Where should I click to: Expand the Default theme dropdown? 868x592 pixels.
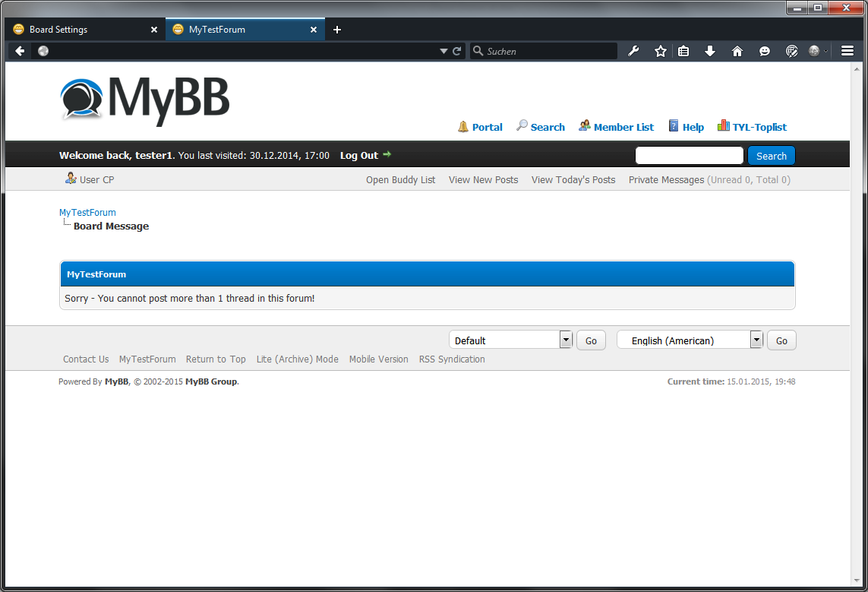565,340
